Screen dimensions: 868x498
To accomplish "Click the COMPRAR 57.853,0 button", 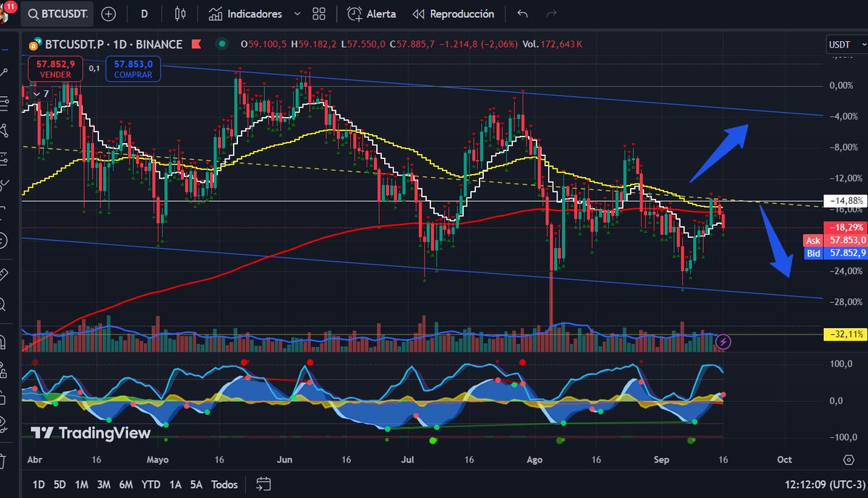I will click(133, 69).
